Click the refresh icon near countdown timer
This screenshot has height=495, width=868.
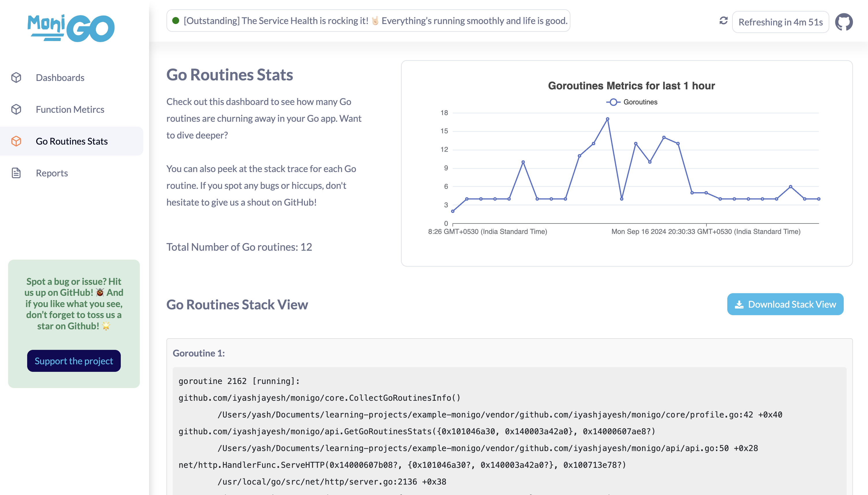pyautogui.click(x=724, y=21)
